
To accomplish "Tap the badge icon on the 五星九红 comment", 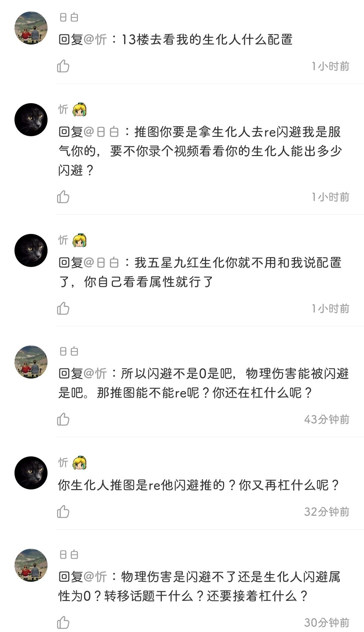I will click(80, 240).
